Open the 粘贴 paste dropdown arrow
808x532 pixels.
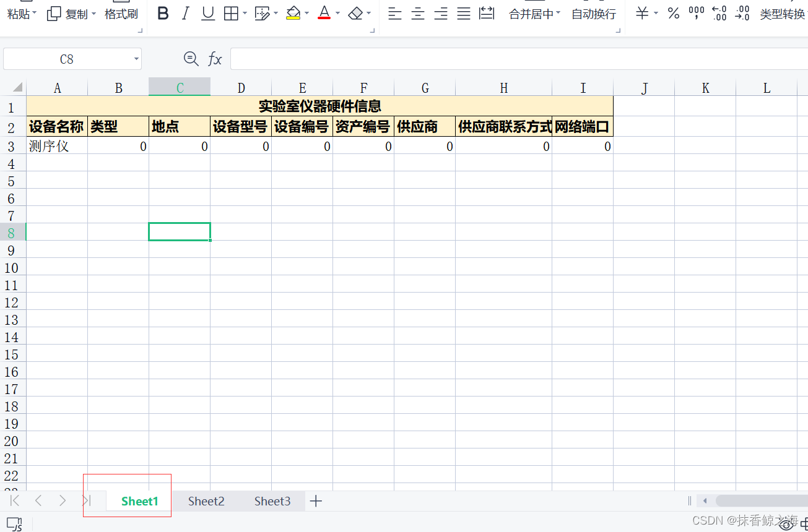pos(35,14)
